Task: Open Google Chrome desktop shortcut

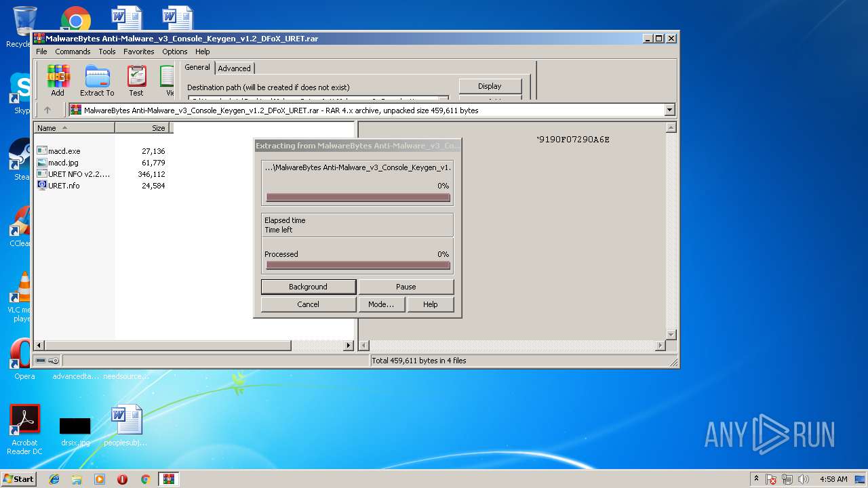Action: click(76, 20)
